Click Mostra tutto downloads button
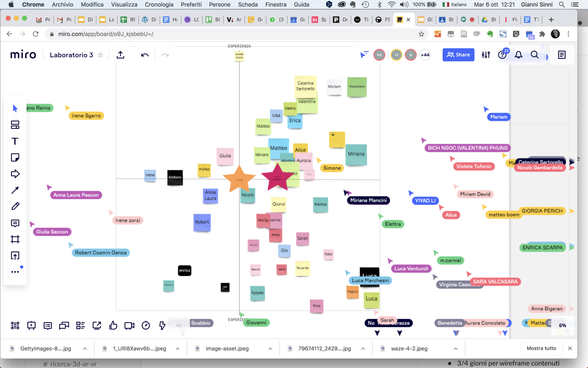Image resolution: width=588 pixels, height=368 pixels. (x=541, y=348)
